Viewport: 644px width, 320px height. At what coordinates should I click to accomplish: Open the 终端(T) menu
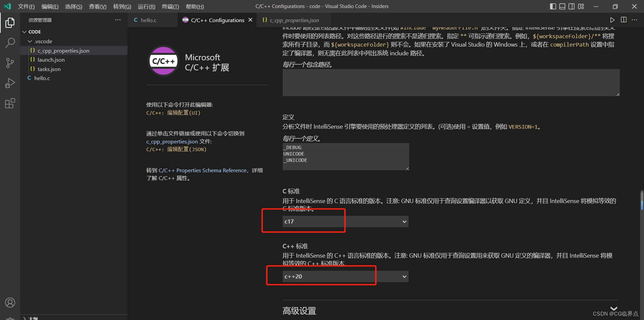[x=170, y=6]
